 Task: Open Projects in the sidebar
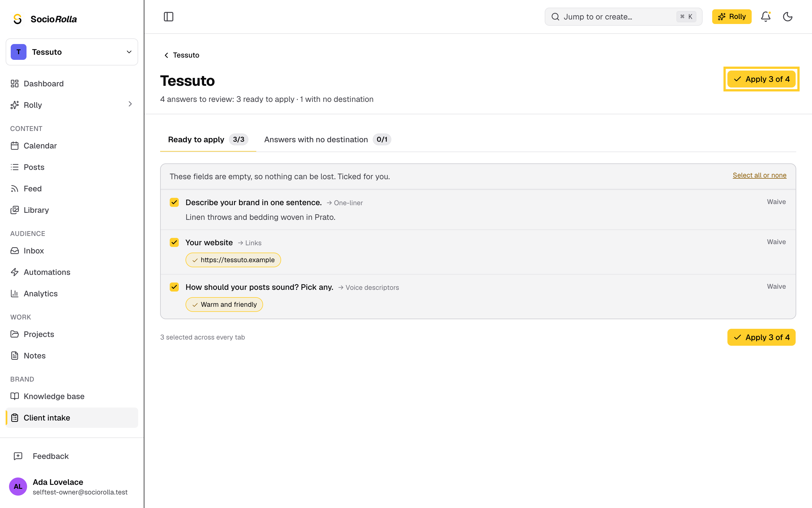72,334
